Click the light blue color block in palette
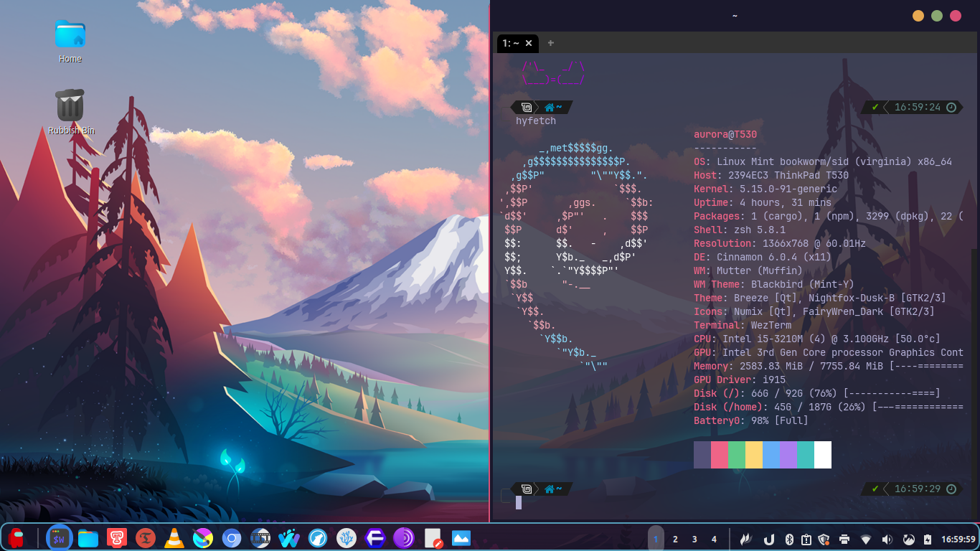This screenshot has height=551, width=980. pyautogui.click(x=771, y=455)
